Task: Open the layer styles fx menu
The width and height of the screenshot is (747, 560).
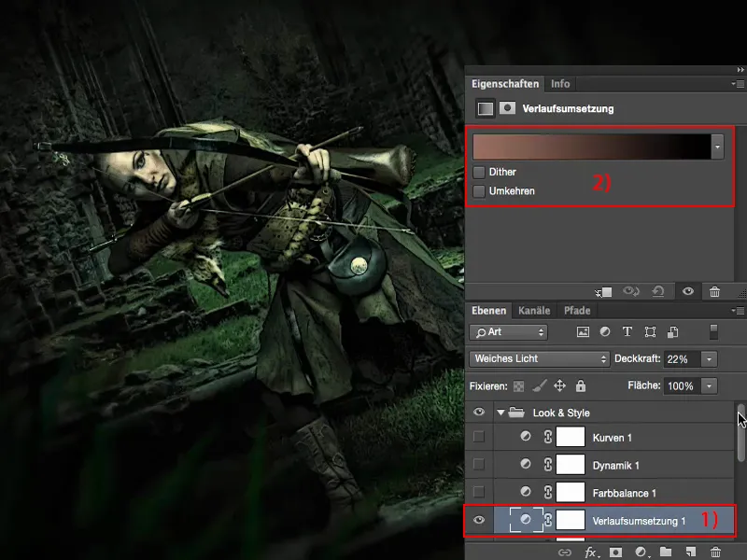Action: click(x=591, y=552)
